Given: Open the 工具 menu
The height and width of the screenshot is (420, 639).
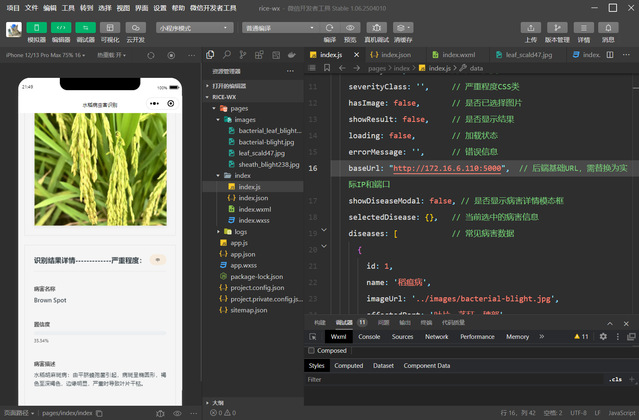Looking at the screenshot, I should pos(67,7).
